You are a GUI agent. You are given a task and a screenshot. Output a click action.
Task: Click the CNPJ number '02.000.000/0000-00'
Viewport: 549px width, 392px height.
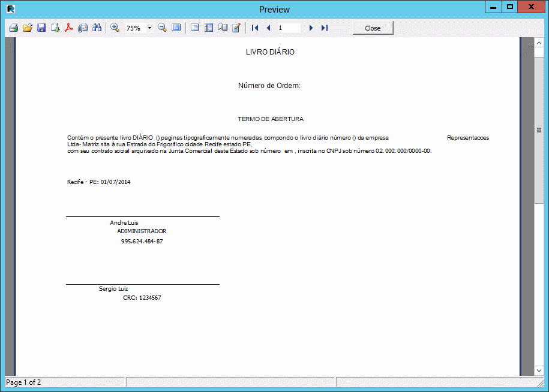pyautogui.click(x=403, y=151)
